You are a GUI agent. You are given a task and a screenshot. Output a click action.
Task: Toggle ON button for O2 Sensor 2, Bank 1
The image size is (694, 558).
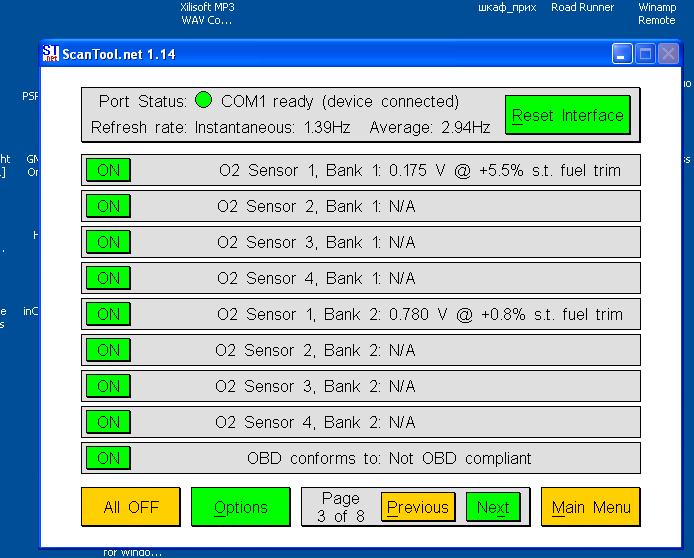click(x=108, y=206)
